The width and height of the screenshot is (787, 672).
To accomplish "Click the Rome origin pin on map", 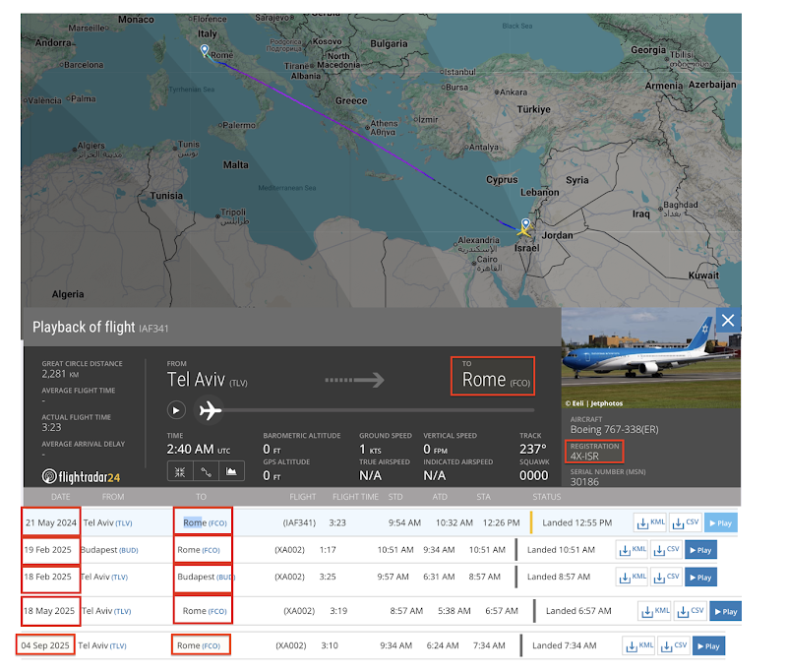I will [205, 51].
